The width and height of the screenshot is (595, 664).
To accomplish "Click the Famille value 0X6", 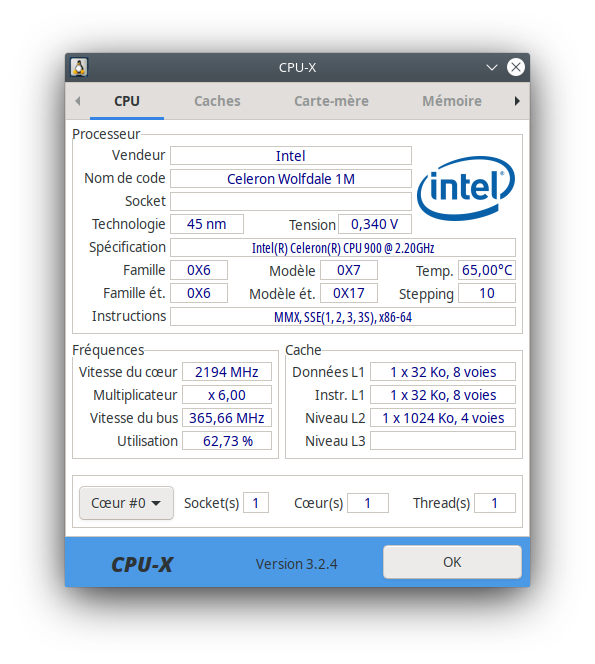I will coord(199,270).
